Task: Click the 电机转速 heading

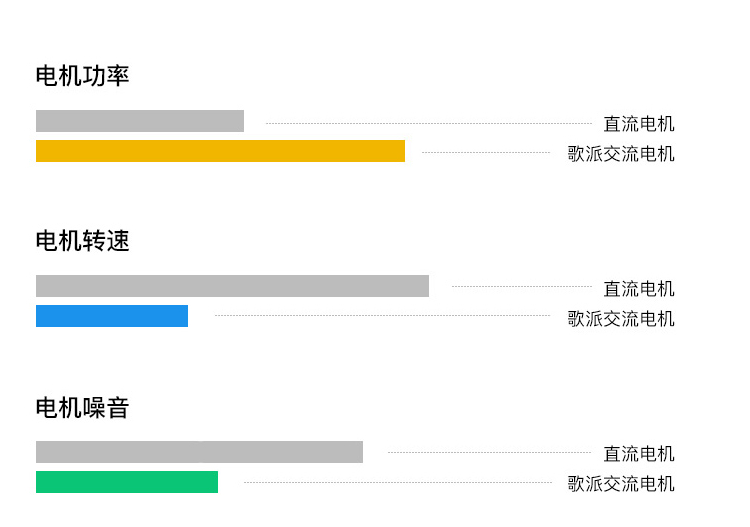Action: pos(82,241)
